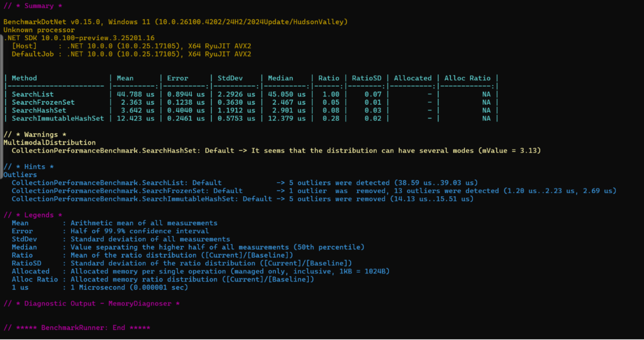Click the mean value '44.788 us'
Image resolution: width=644 pixels, height=340 pixels.
click(x=136, y=94)
